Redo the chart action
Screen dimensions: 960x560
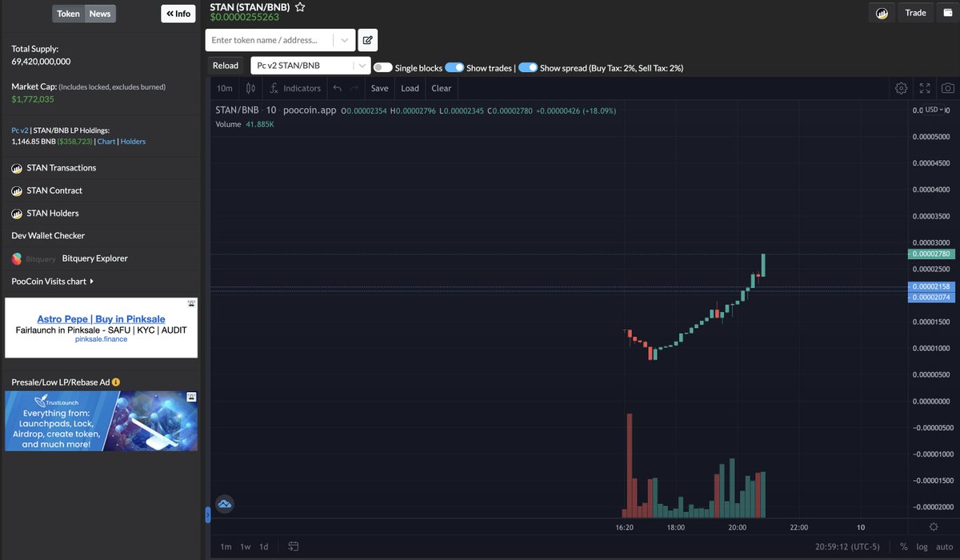tap(354, 88)
